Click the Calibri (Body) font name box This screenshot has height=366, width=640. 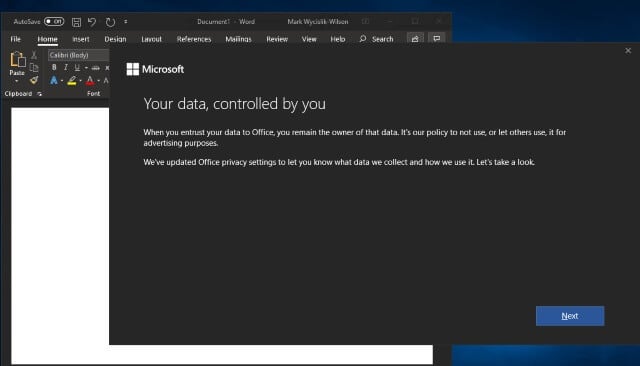click(x=78, y=55)
